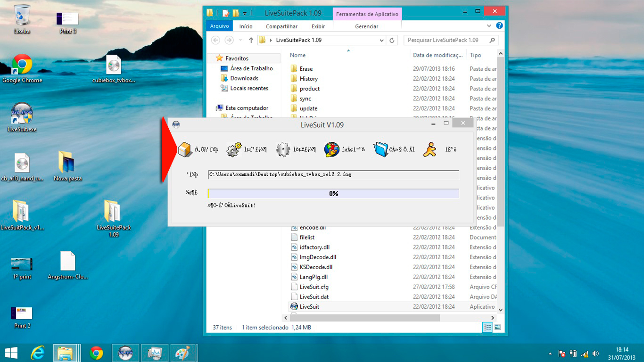Select LiveSuitePack 1.09 folder on desktop

pos(114,219)
